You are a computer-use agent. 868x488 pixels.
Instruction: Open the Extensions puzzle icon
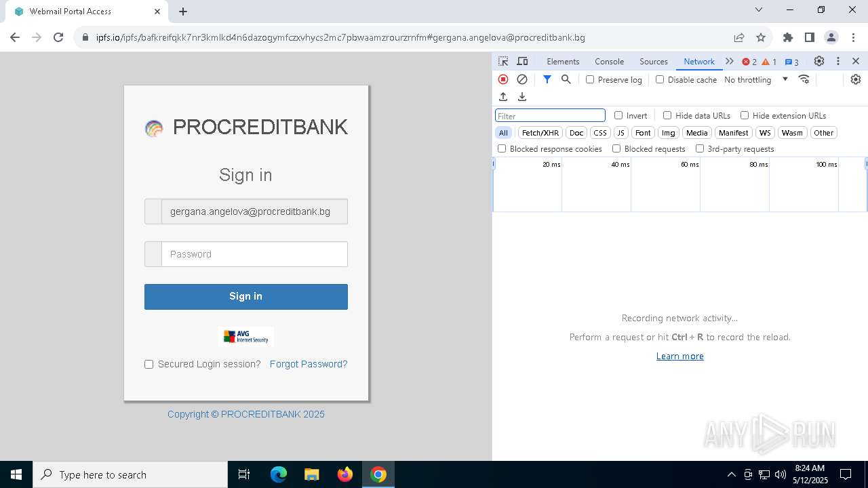pos(788,37)
